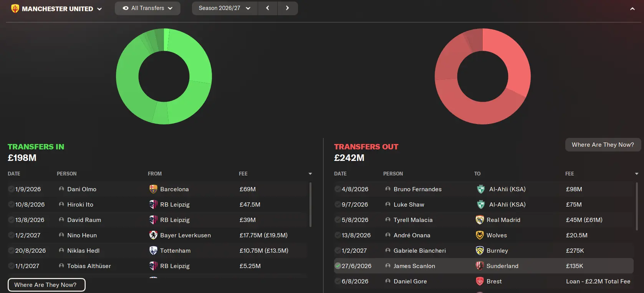Viewport: 644px width, 293px height.
Task: Click person icon beside David Raum
Action: click(x=61, y=220)
